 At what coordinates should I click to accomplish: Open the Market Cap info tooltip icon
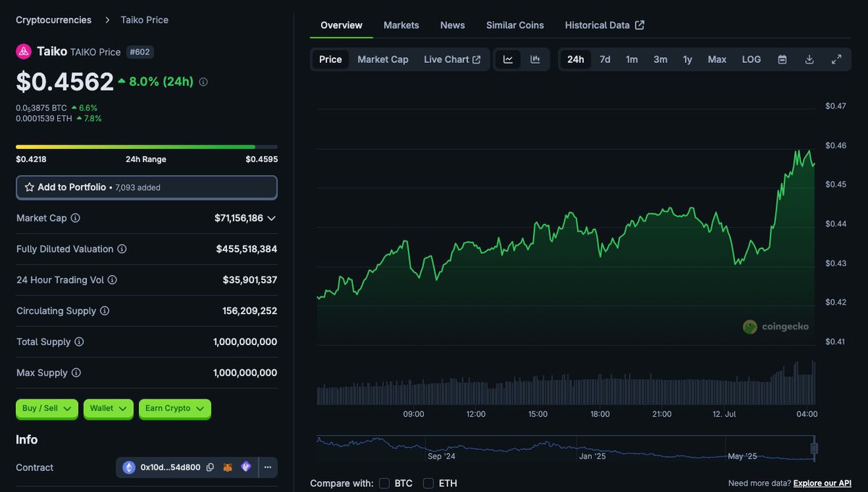[x=75, y=218]
